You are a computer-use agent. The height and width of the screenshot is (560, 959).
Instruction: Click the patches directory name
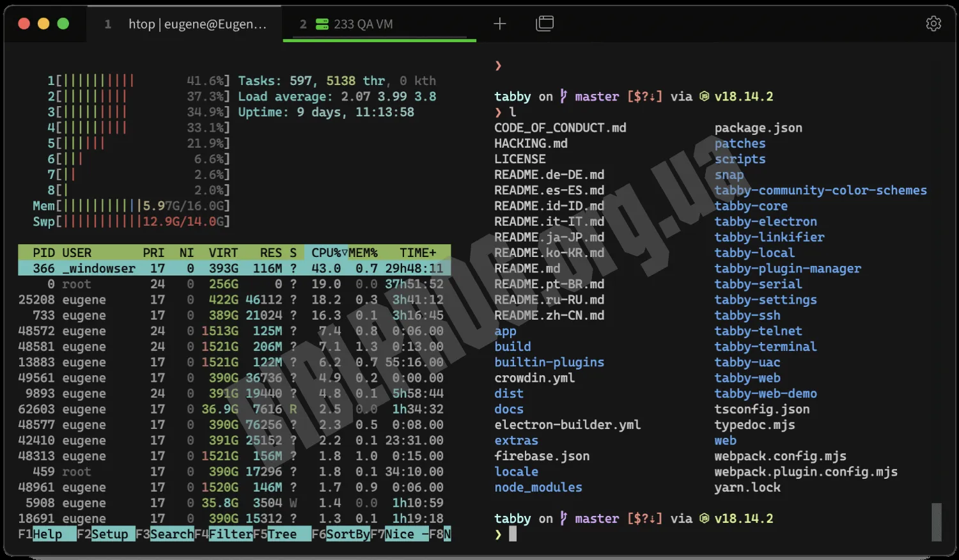click(740, 143)
